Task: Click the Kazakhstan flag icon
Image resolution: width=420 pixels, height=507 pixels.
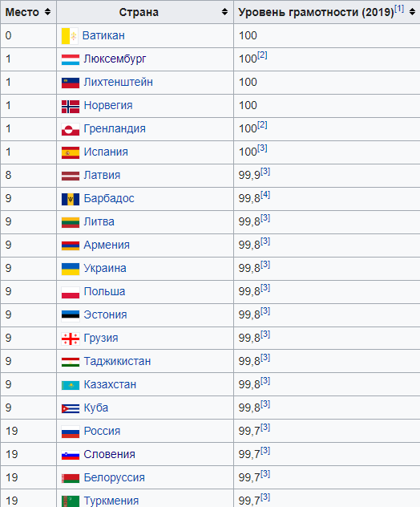Action: (71, 386)
